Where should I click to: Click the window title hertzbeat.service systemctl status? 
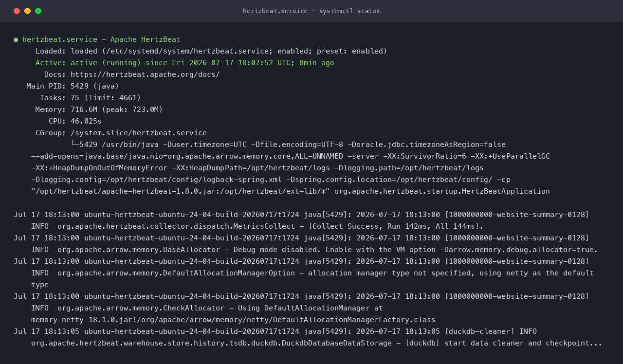[311, 11]
